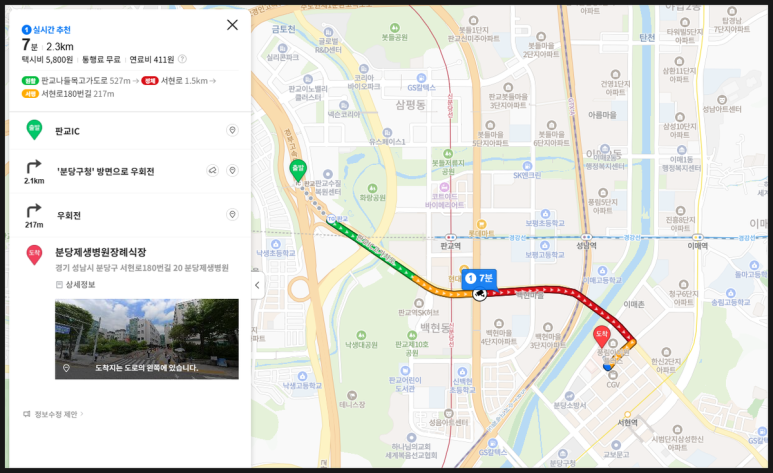Select the 서현역 station marker
This screenshot has width=773, height=473.
coord(627,414)
